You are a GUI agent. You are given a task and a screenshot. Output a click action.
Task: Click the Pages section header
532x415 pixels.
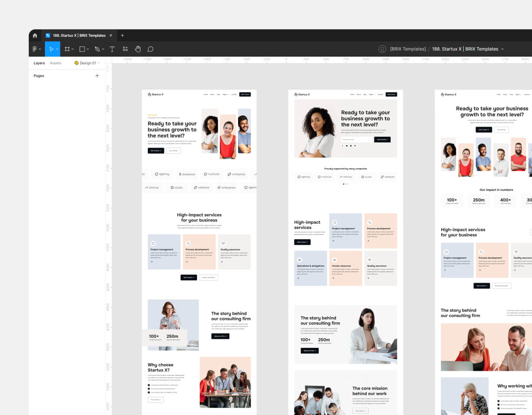click(39, 76)
